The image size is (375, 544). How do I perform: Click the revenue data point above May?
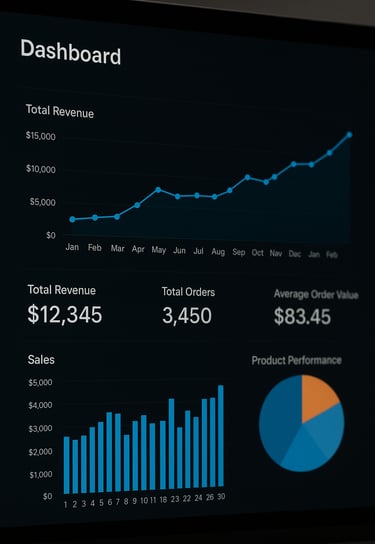158,190
